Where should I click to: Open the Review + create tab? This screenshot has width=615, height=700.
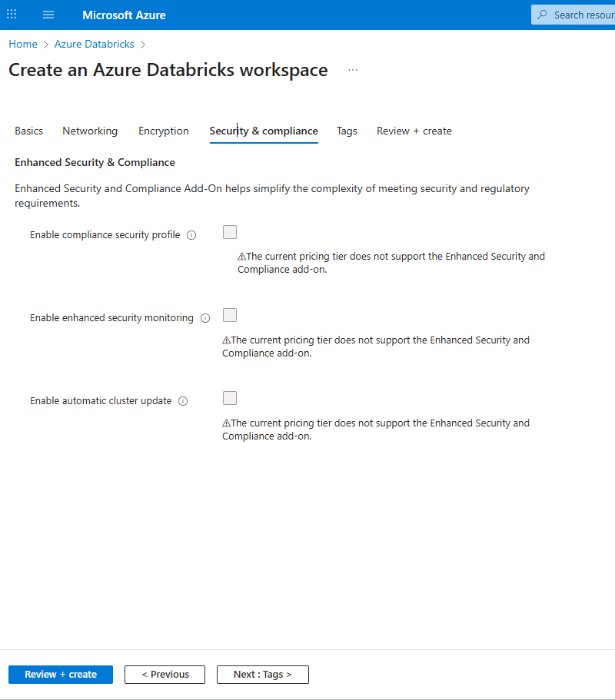(414, 131)
